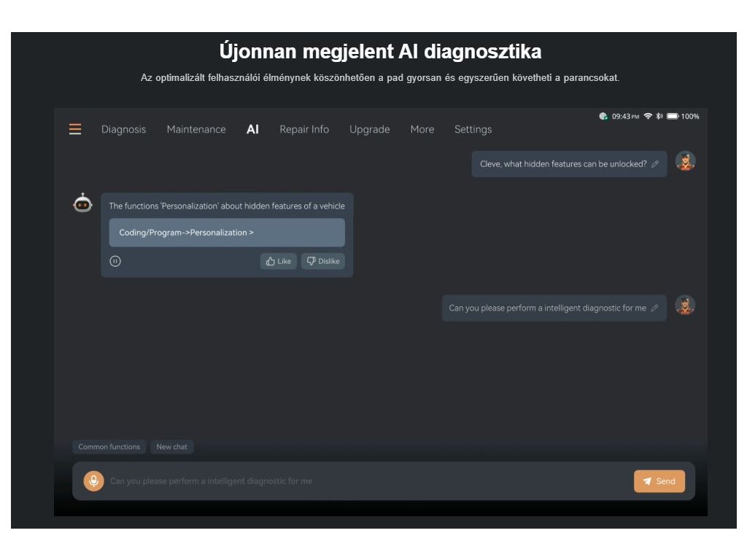747x560 pixels.
Task: Open the Repair Info tab
Action: (304, 129)
